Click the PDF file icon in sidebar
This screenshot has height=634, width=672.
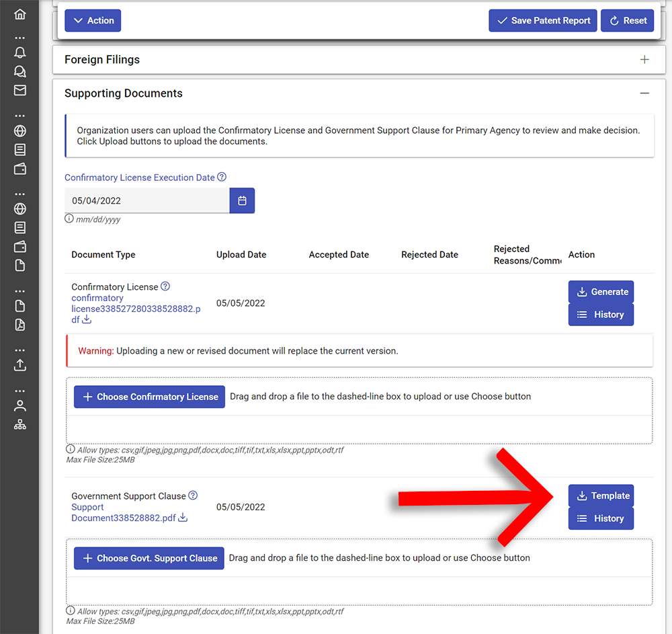click(x=20, y=325)
